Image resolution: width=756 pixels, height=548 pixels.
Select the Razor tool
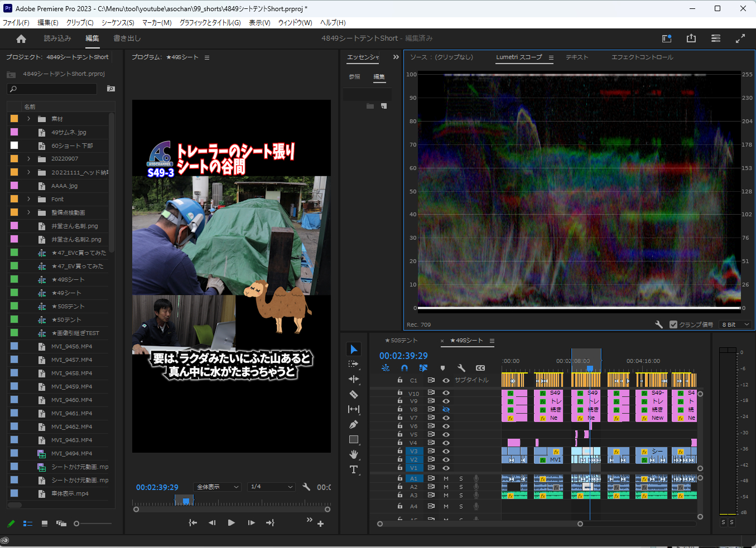click(x=354, y=394)
